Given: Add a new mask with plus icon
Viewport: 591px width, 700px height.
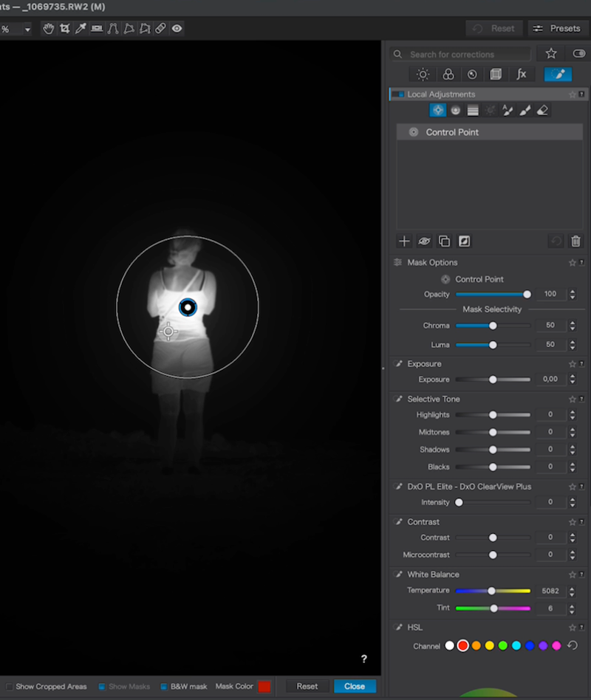Looking at the screenshot, I should pos(404,241).
